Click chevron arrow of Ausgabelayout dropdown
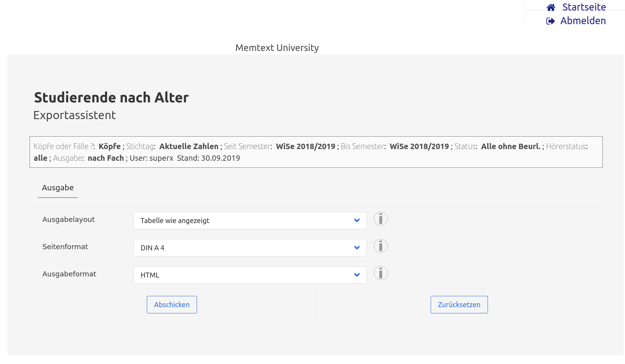 (x=357, y=220)
